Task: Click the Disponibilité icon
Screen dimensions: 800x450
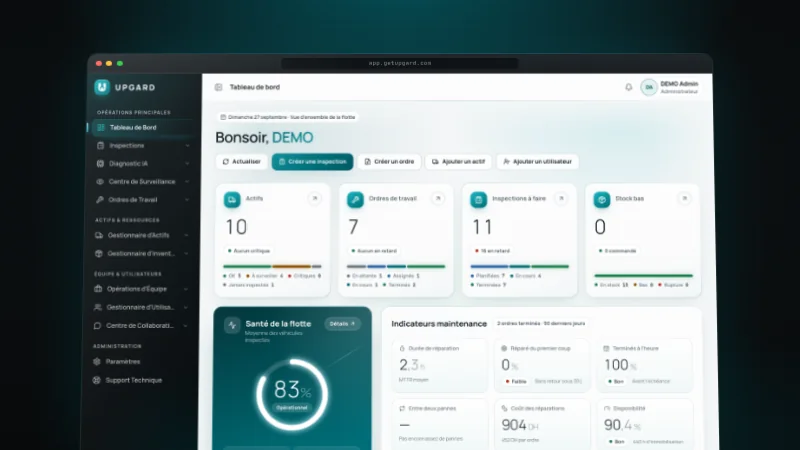Action: pyautogui.click(x=607, y=408)
